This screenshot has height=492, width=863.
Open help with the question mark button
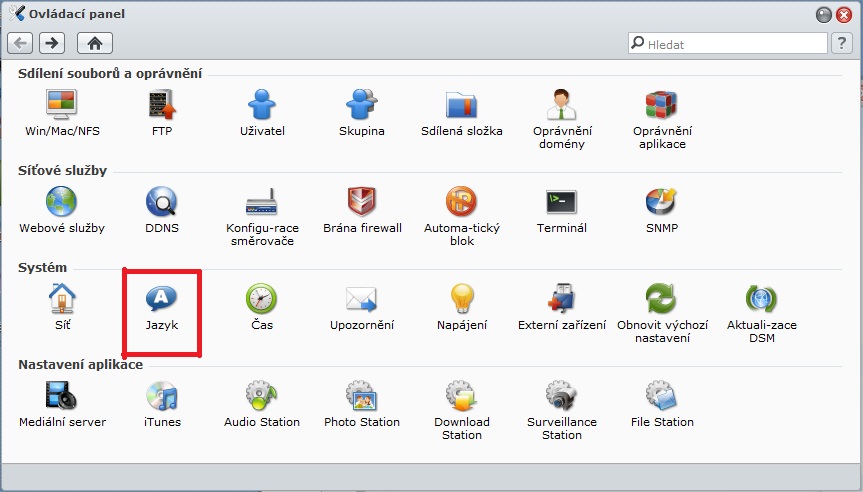(x=842, y=43)
